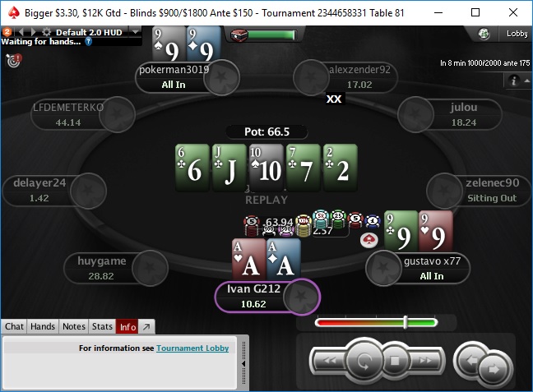
Task: Rewind the replay
Action: pos(330,361)
